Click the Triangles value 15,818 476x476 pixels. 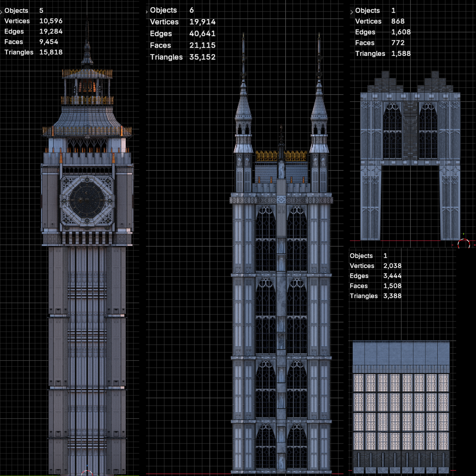point(51,52)
